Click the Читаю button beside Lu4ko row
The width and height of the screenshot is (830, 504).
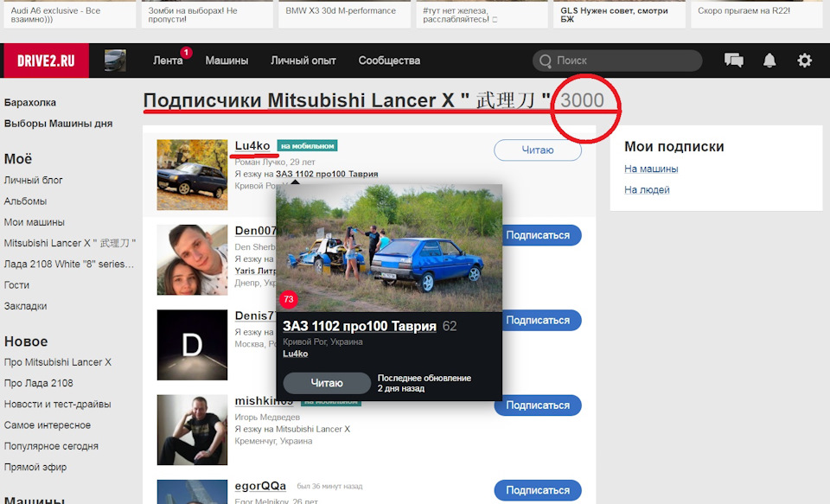pos(538,150)
